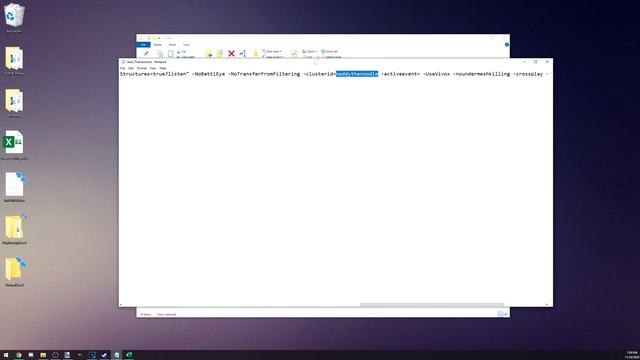Click the left arrow of Notepad's horizontal scrollbar
The height and width of the screenshot is (360, 640).
coord(121,304)
